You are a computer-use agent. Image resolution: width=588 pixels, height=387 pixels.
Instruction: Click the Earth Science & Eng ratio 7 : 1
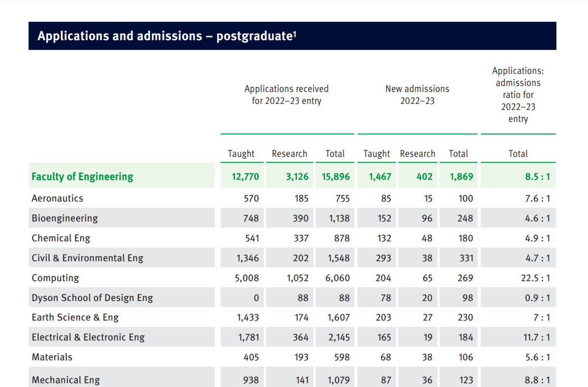click(x=542, y=318)
